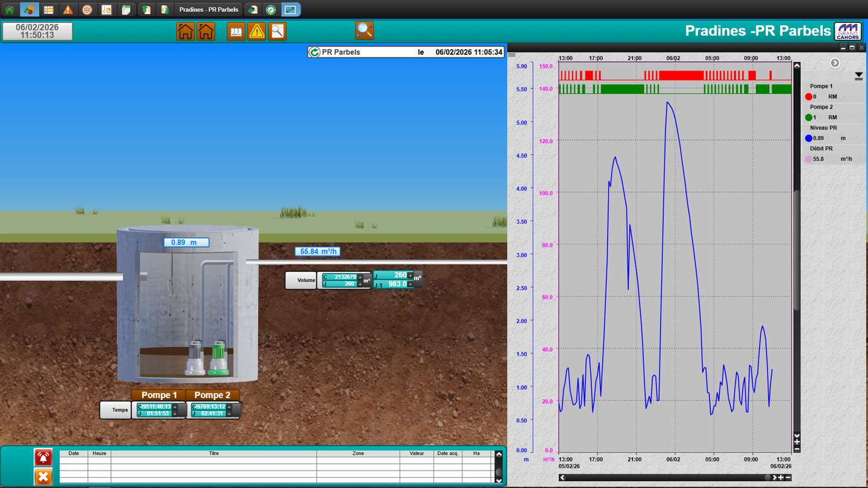Select the Pradines - PR Parbels tab
Screen dimensions: 868x488
[x=209, y=10]
